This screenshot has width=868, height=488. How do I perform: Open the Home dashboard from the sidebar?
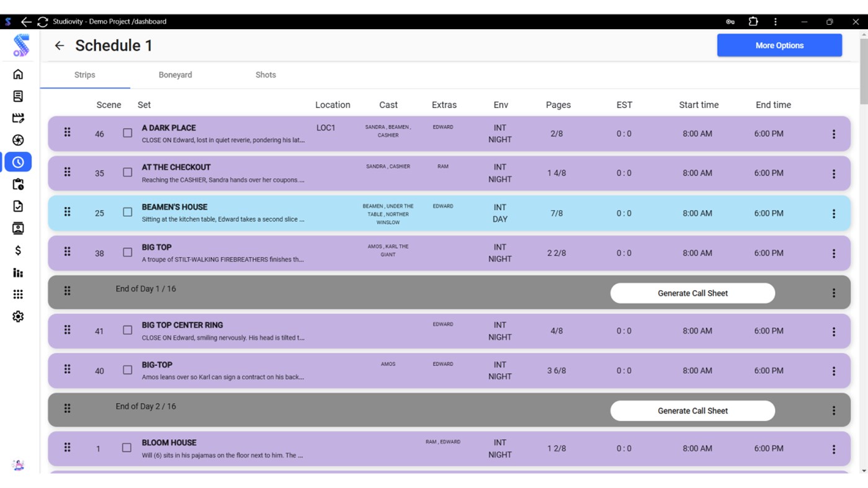(x=18, y=74)
